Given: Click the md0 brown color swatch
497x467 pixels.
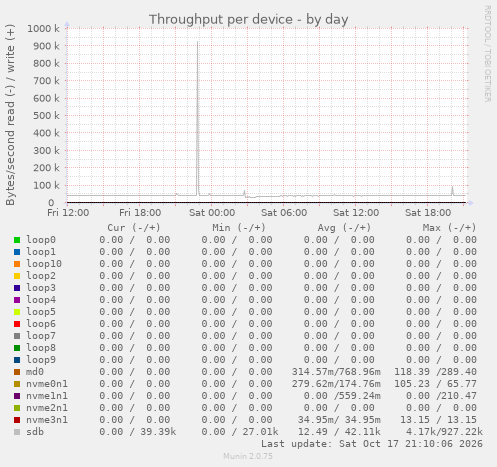Looking at the screenshot, I should tap(17, 372).
